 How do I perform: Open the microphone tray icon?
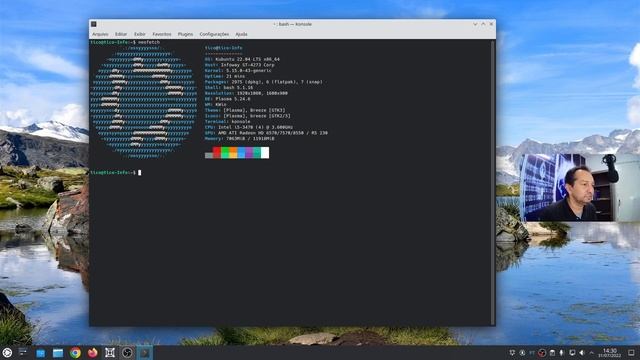click(562, 353)
